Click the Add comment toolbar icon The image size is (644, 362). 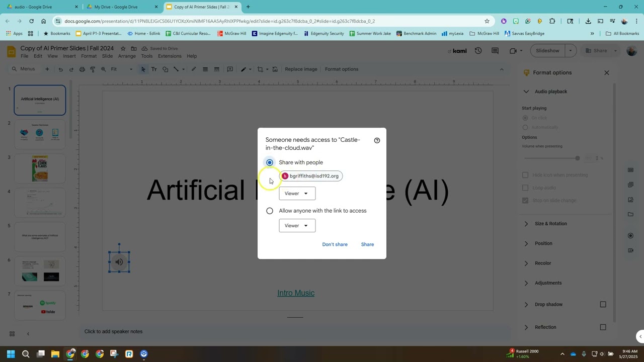(230, 69)
